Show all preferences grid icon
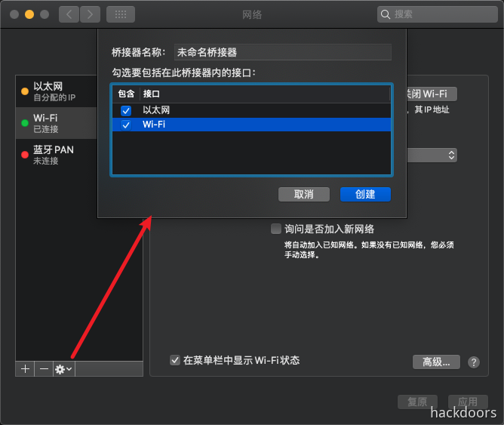Image resolution: width=504 pixels, height=425 pixels. point(121,14)
